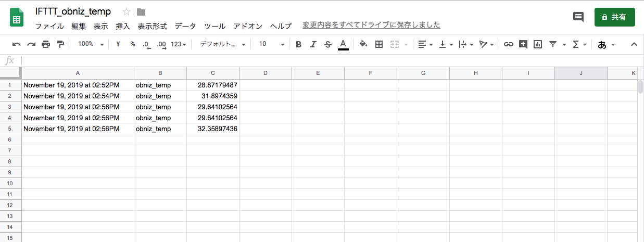Open the default font family dropdown
The height and width of the screenshot is (242, 644).
[x=223, y=44]
